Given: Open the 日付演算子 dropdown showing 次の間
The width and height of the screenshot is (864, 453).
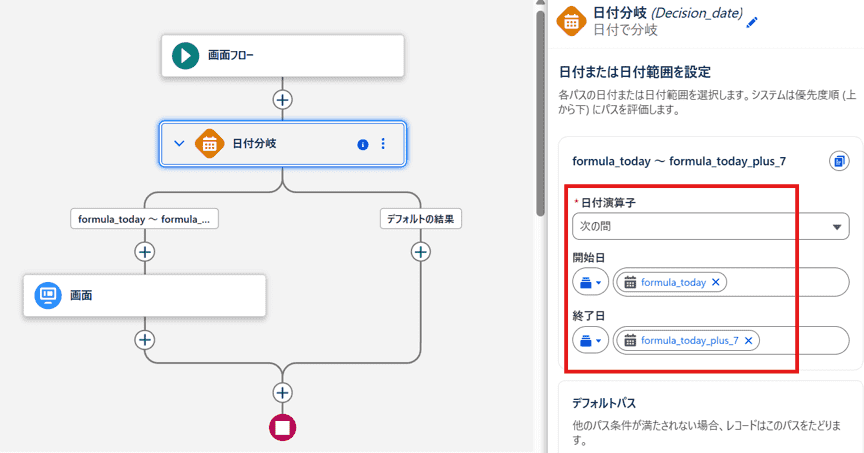Looking at the screenshot, I should click(x=711, y=226).
